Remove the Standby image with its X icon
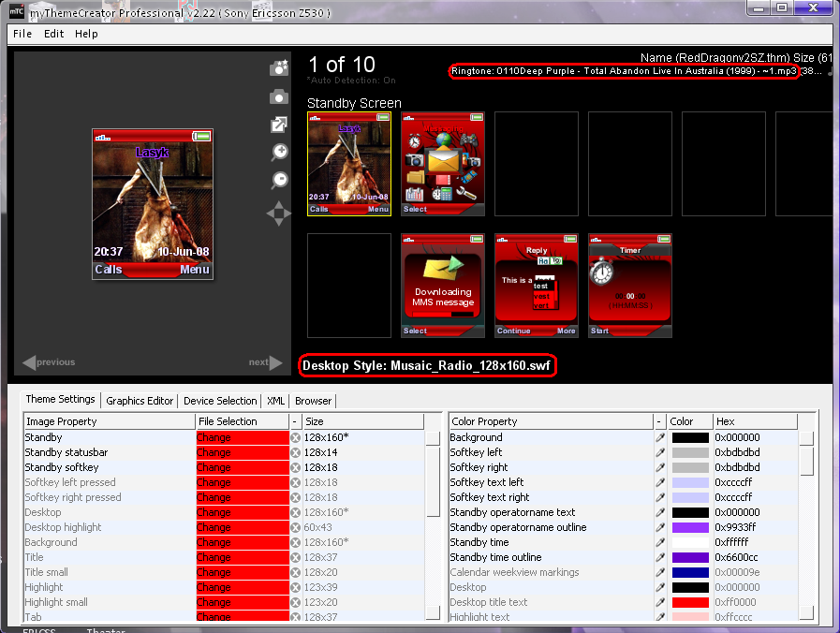 pos(295,437)
